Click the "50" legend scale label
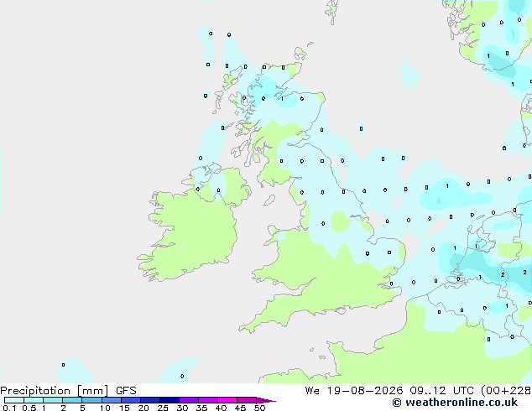532x411 pixels. pos(259,408)
